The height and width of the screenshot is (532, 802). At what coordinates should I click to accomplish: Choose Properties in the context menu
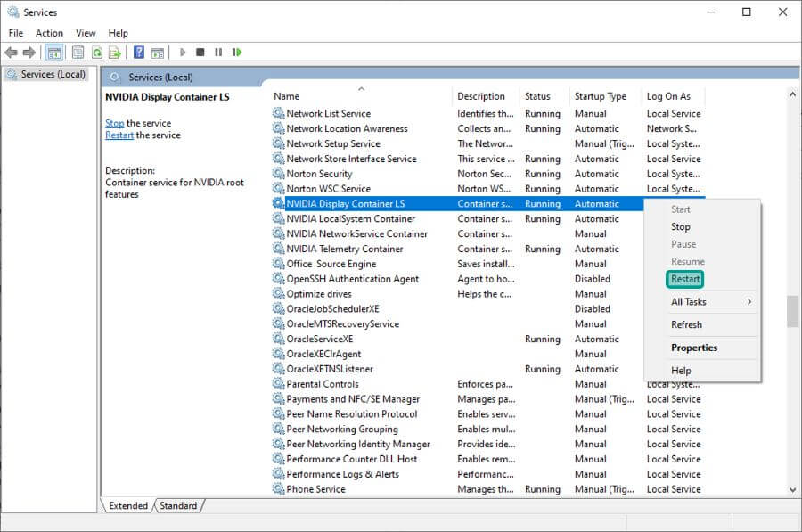[694, 348]
